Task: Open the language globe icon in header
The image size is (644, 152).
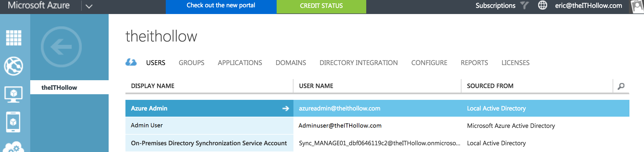Action: coord(542,5)
